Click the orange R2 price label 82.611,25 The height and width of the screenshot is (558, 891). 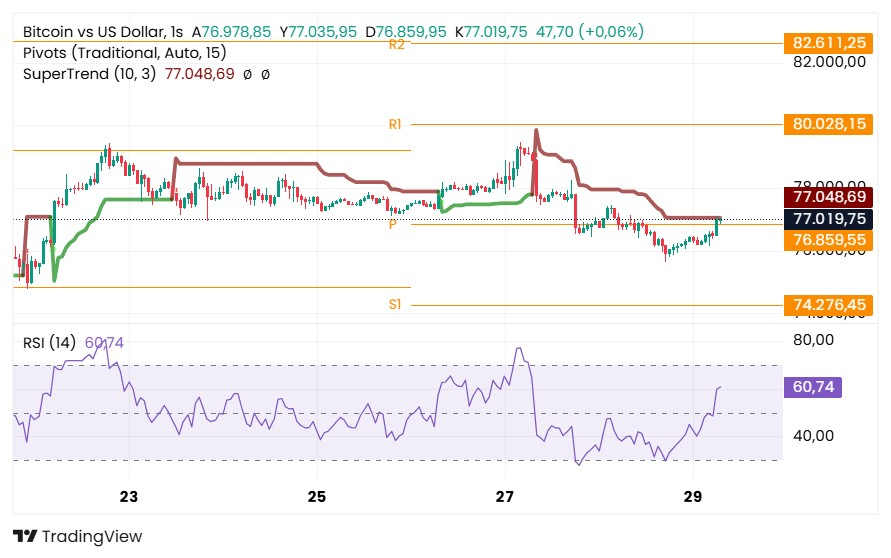[828, 43]
